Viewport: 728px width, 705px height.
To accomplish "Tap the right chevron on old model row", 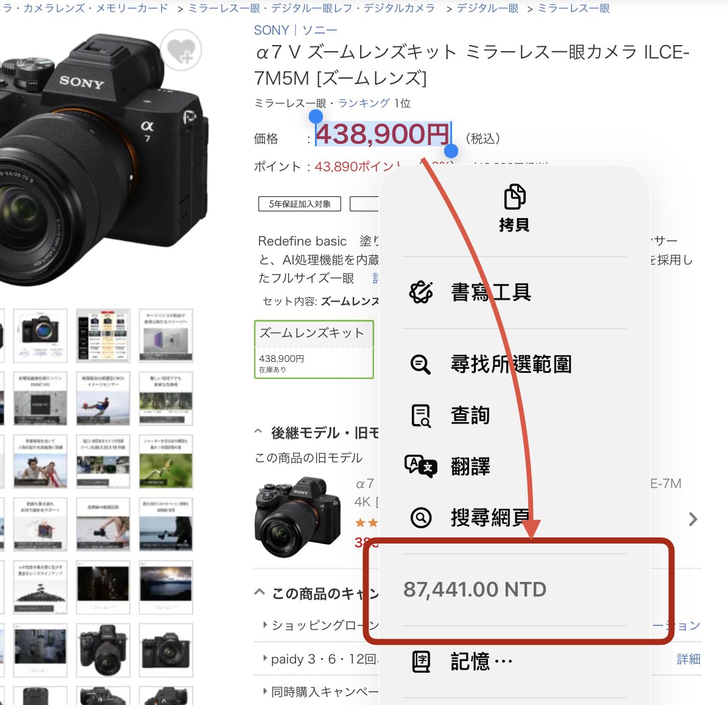I will tap(693, 519).
